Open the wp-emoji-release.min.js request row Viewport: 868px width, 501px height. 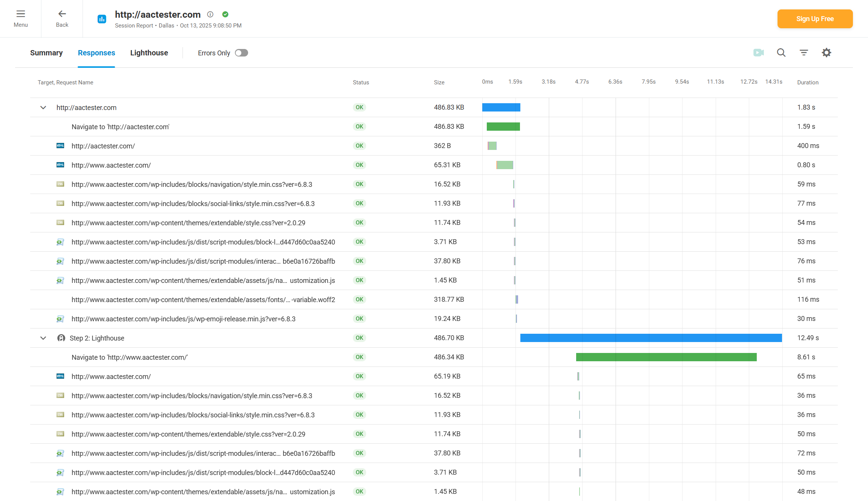(183, 319)
